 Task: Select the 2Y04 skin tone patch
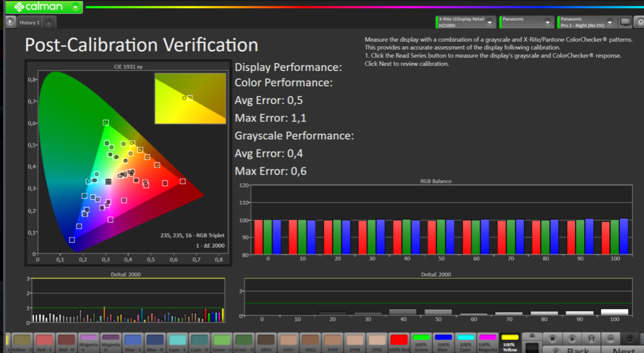[x=355, y=342]
